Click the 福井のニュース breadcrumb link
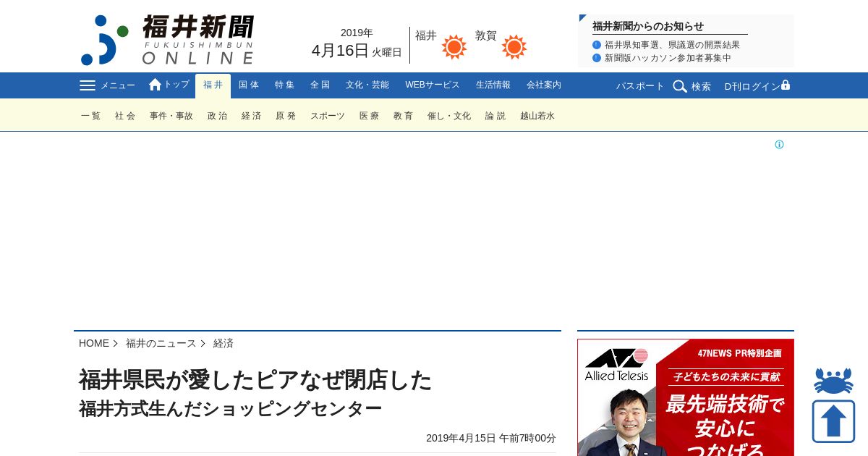The image size is (868, 456). point(161,343)
